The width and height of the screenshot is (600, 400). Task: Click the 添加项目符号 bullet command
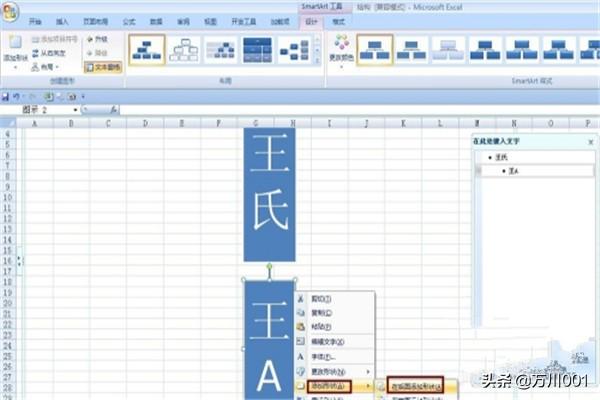click(x=55, y=39)
